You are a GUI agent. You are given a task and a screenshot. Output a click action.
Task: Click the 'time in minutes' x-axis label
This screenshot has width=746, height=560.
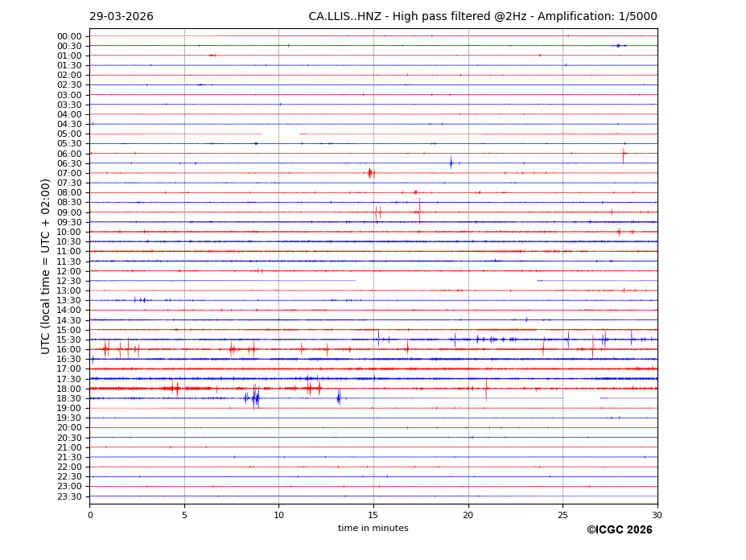tap(373, 529)
